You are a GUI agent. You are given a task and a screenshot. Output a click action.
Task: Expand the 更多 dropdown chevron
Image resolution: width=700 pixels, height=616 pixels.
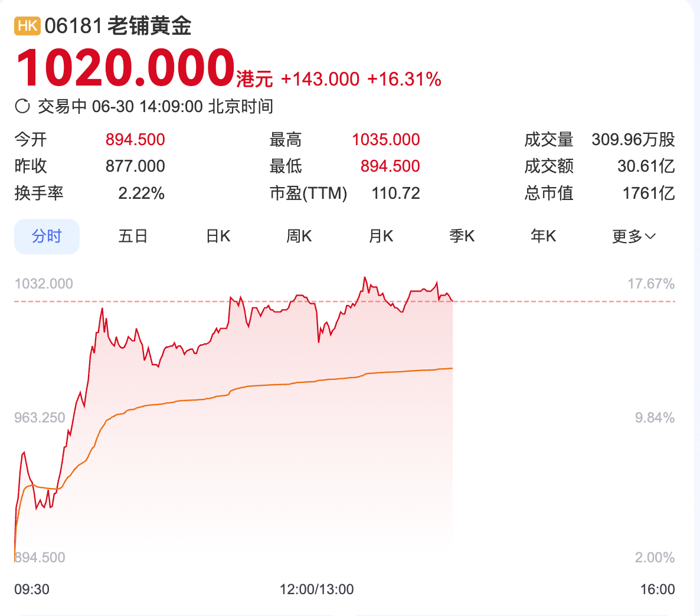tap(650, 237)
